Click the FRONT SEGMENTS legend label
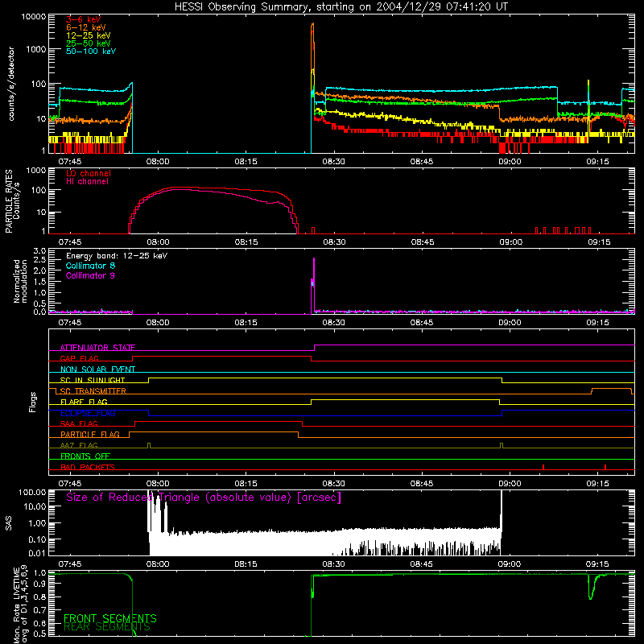The image size is (644, 644). coord(110,618)
